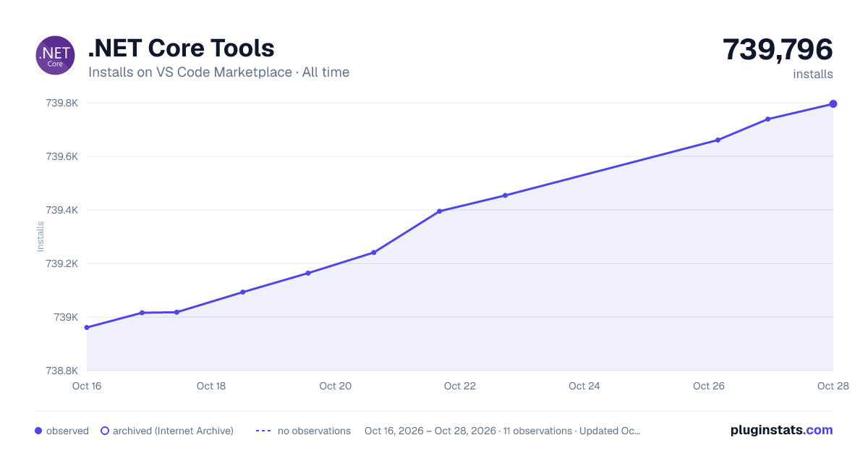Click the 738.8K y-axis label
This screenshot has width=868, height=456.
[x=62, y=371]
